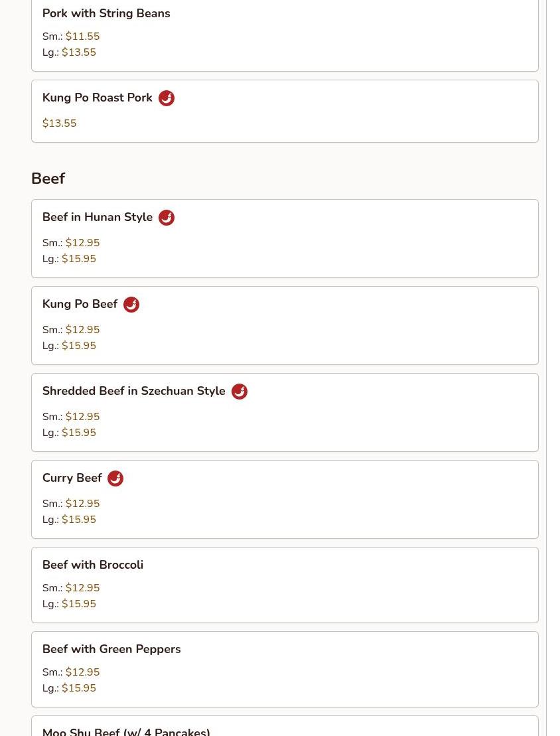Click spicy icon on Shredded Beef in Szechuan Style
560x736 pixels.
(240, 392)
